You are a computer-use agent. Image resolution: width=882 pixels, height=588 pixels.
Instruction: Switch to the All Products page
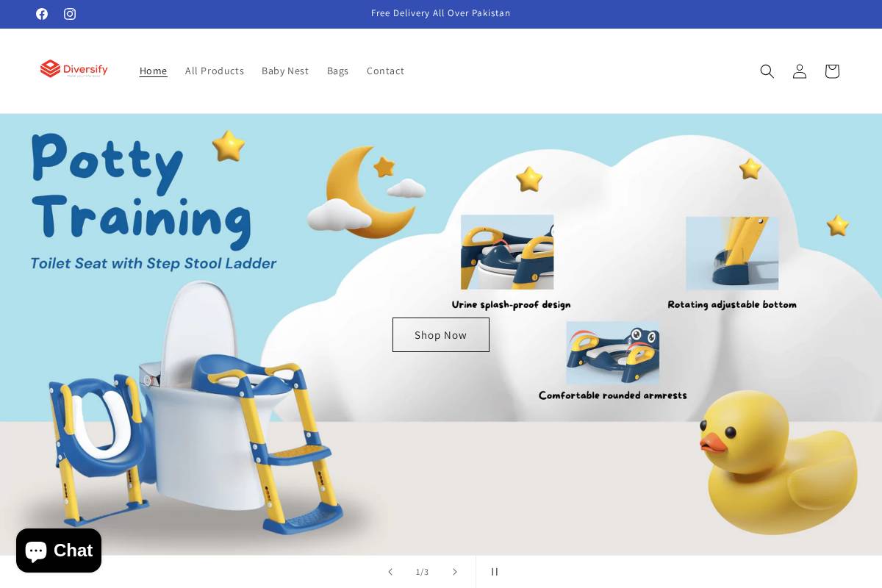coord(215,71)
